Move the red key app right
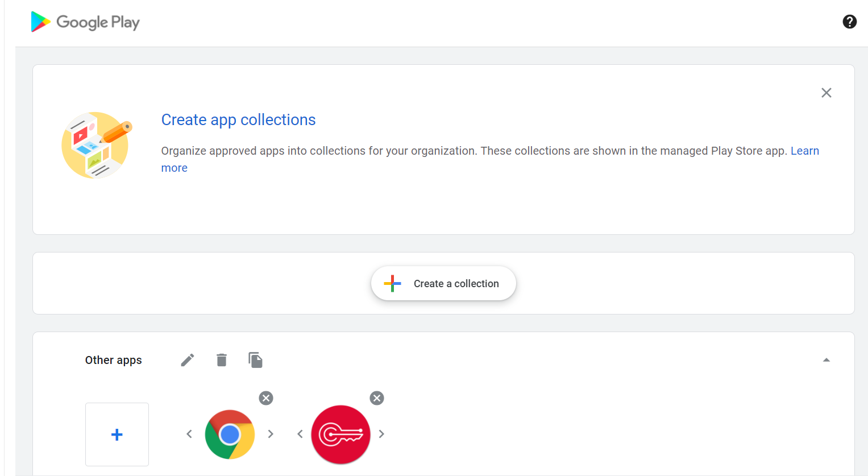The image size is (868, 476). pyautogui.click(x=381, y=434)
